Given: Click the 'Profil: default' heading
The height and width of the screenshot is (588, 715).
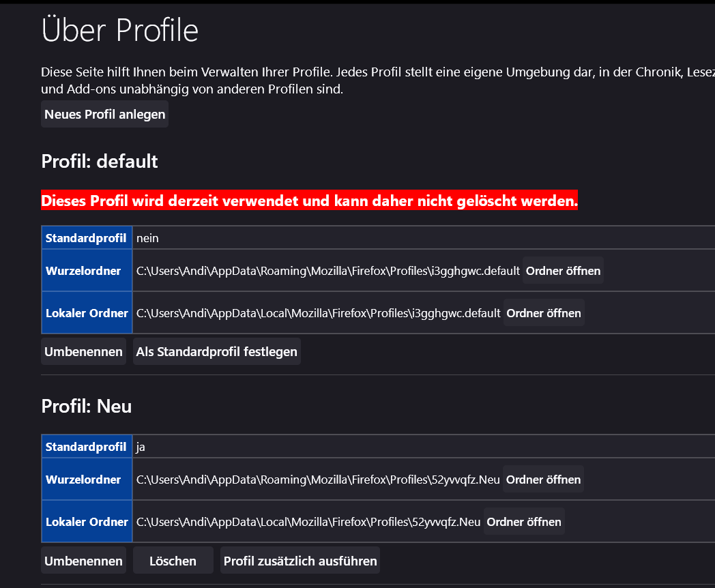Looking at the screenshot, I should [x=100, y=162].
